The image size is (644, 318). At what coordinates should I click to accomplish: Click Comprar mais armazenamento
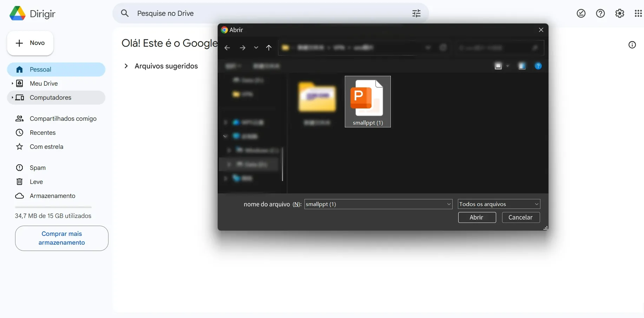point(61,238)
